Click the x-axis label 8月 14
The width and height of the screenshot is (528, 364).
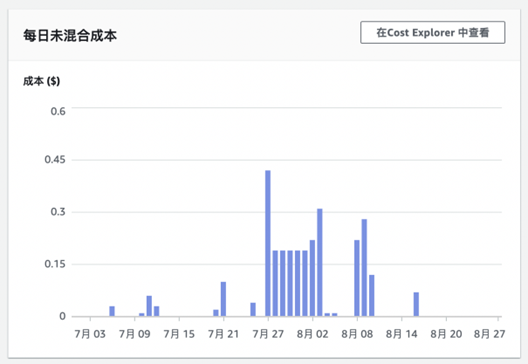point(401,334)
